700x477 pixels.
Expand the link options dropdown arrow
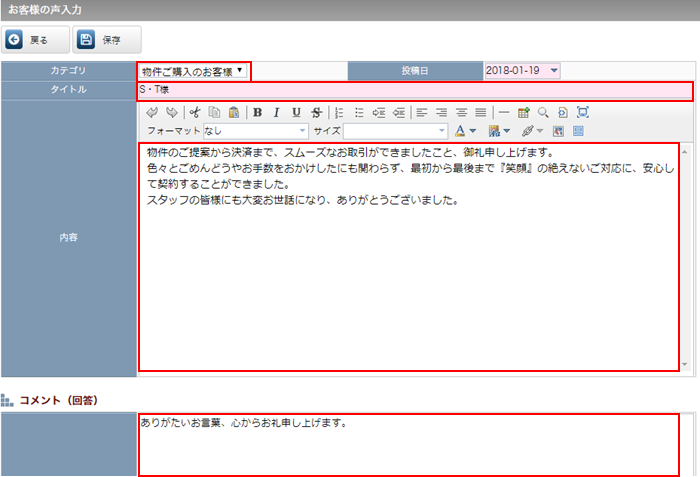[x=540, y=131]
